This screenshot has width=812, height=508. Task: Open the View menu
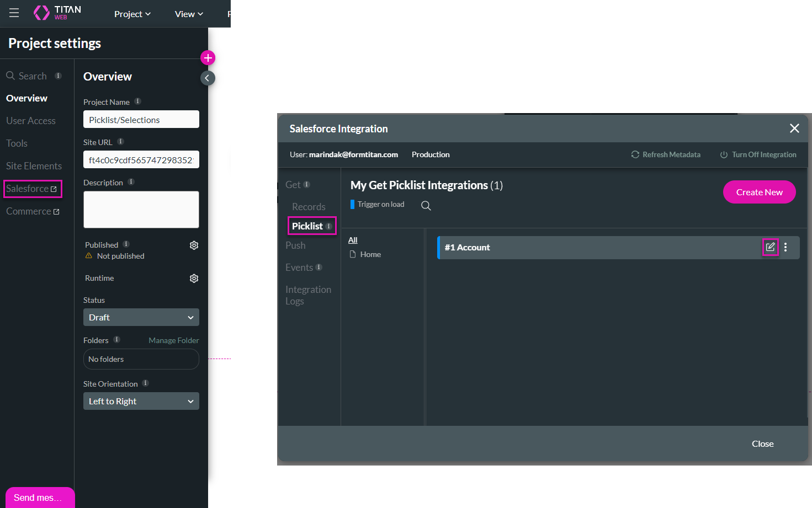pos(189,14)
